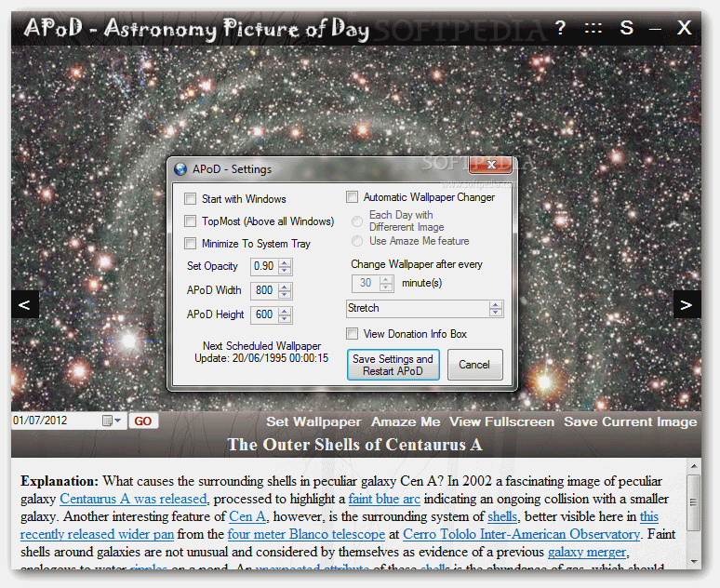Click the GO button beside date
720x588 pixels.
[143, 421]
